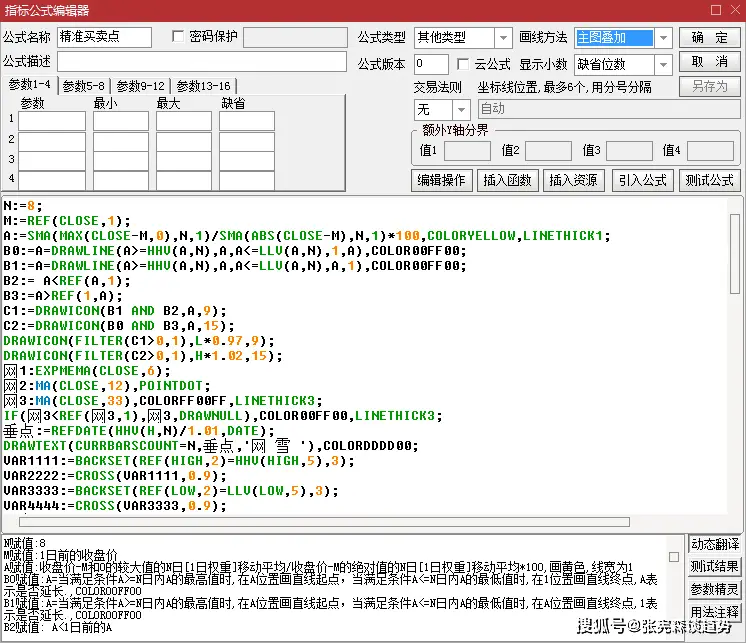
Task: Click the 确定 button
Action: click(x=709, y=38)
